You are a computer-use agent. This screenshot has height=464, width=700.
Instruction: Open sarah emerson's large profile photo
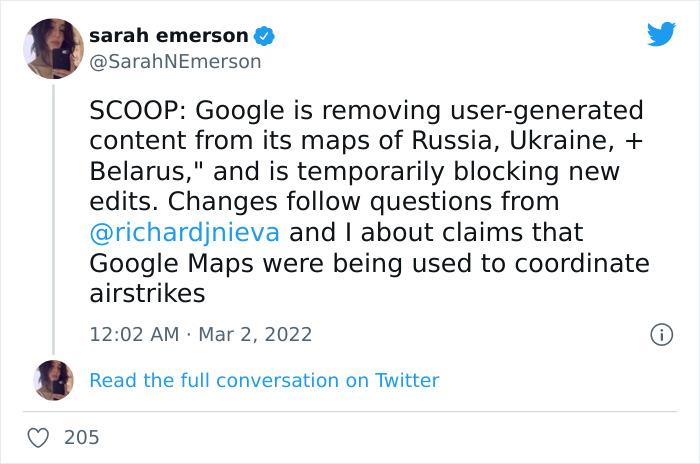pos(54,49)
